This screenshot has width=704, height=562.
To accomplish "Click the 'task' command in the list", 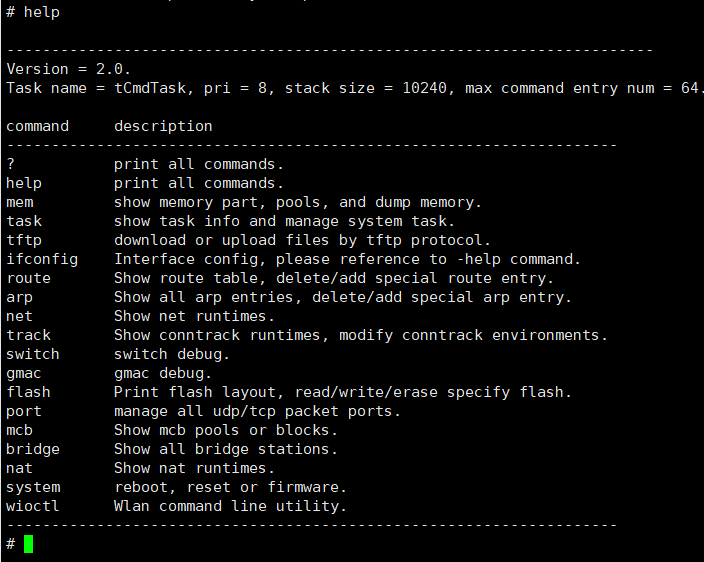I will coord(24,221).
